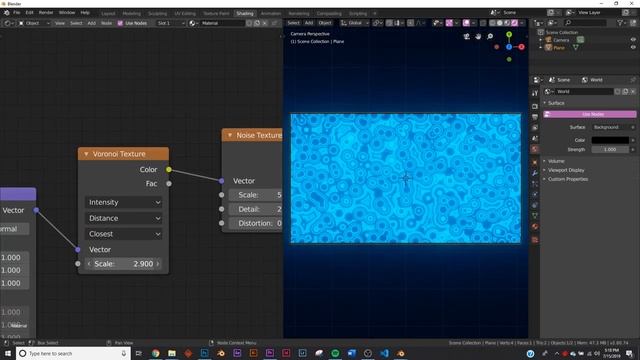Open the Scene properties tab icon
This screenshot has width=640, height=360.
tap(535, 138)
